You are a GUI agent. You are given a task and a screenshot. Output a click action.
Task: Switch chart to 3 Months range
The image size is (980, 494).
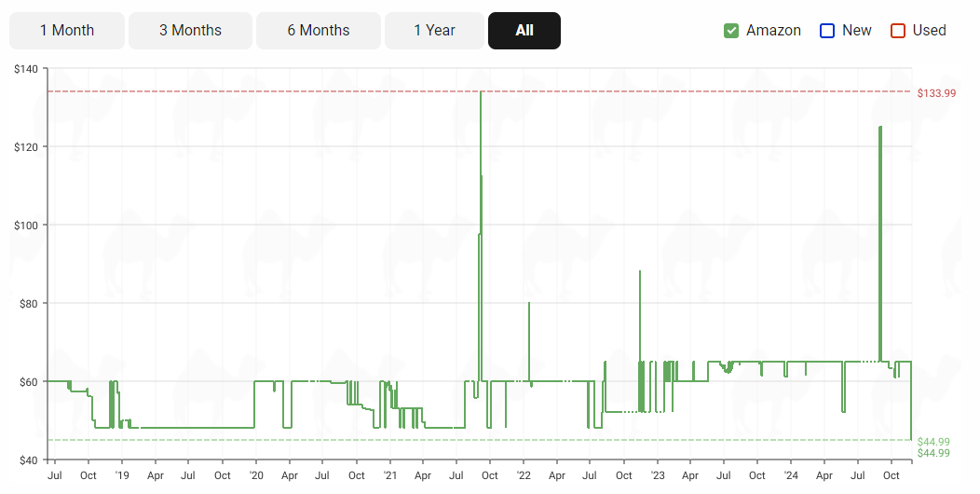(x=191, y=31)
